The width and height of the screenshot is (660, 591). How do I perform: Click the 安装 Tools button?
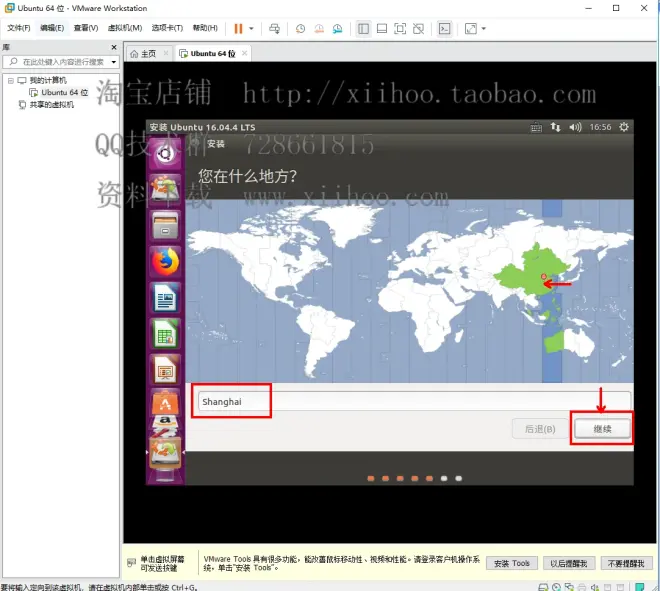(512, 563)
